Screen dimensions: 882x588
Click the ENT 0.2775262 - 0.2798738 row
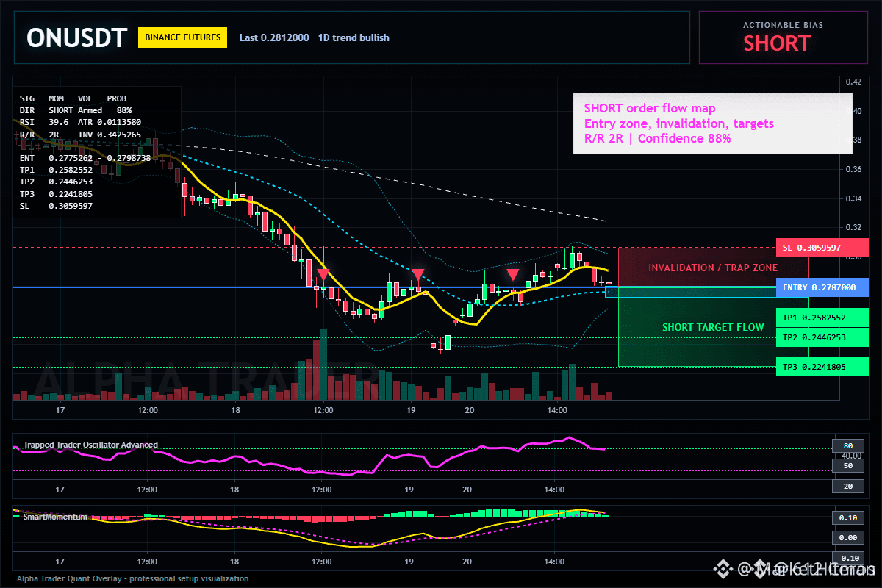tap(85, 157)
